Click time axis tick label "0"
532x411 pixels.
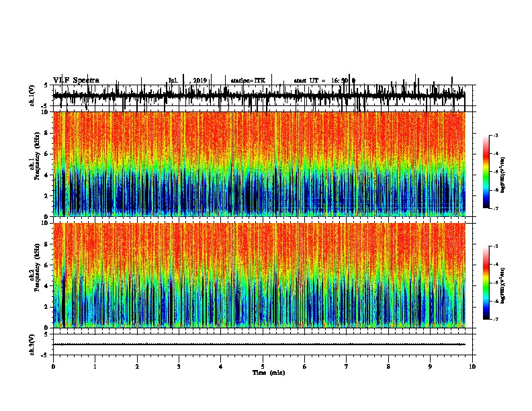click(x=53, y=367)
